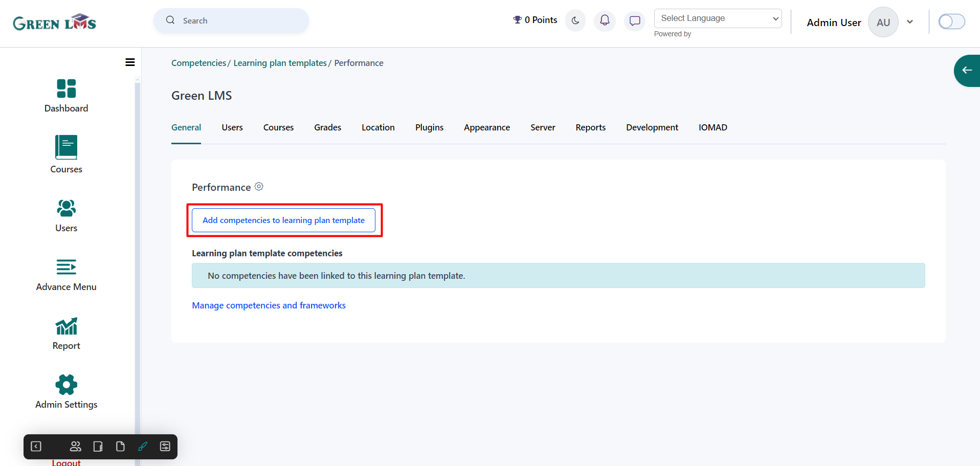Viewport: 980px width, 466px height.
Task: Click the "No competencies have been linked" notice
Action: click(x=558, y=276)
